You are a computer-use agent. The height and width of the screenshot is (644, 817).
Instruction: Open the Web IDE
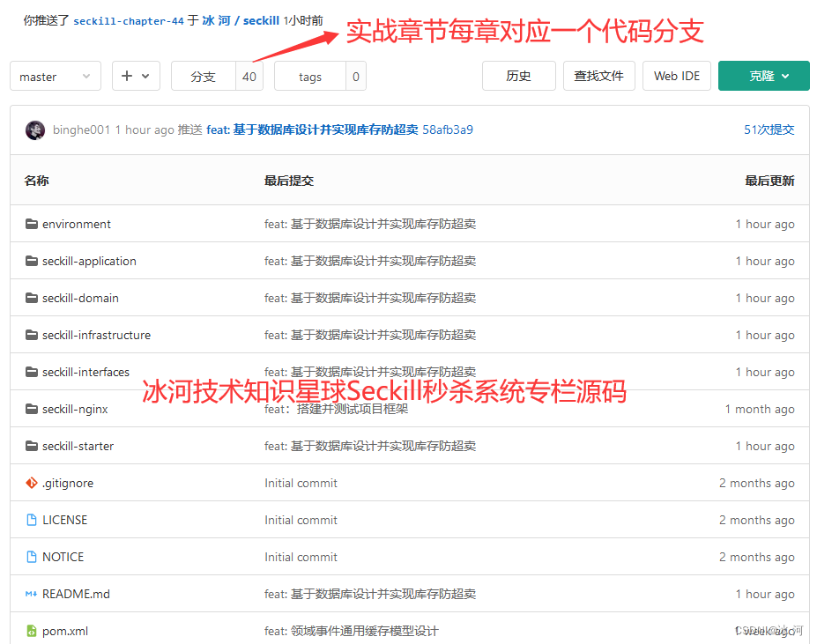pyautogui.click(x=676, y=76)
